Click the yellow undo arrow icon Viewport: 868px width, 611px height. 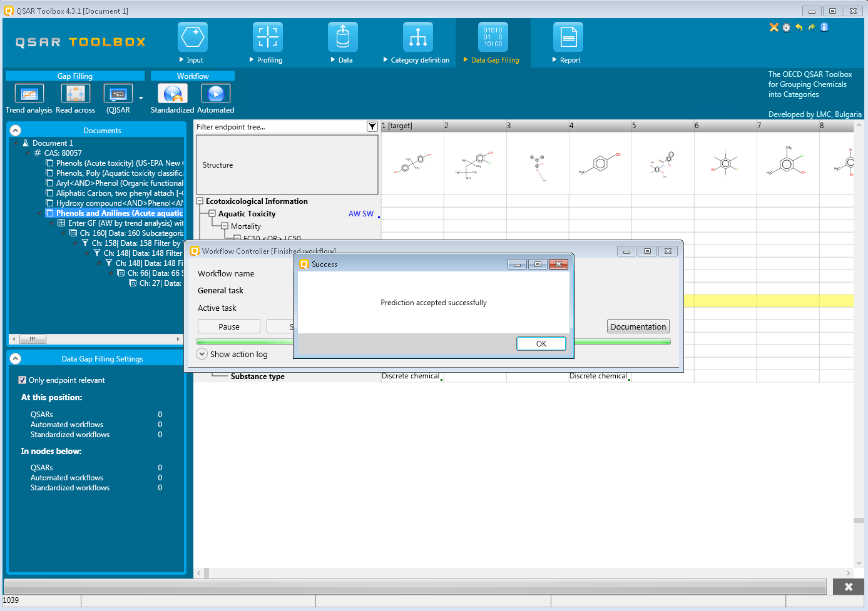coord(799,28)
